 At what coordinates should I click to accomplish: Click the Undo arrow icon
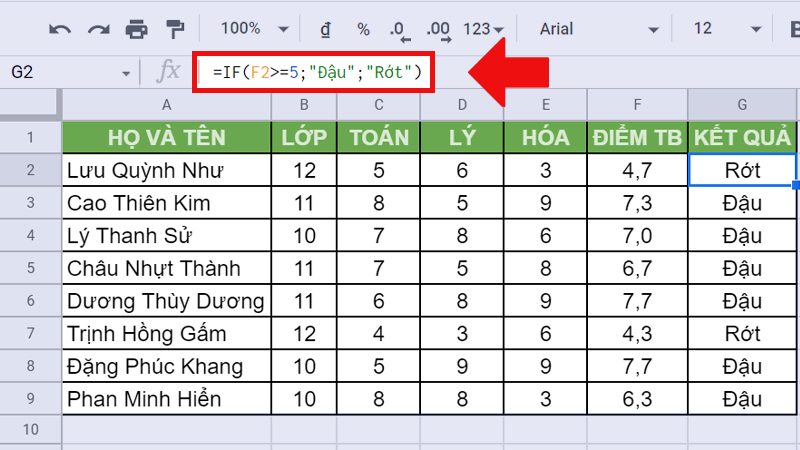[61, 29]
